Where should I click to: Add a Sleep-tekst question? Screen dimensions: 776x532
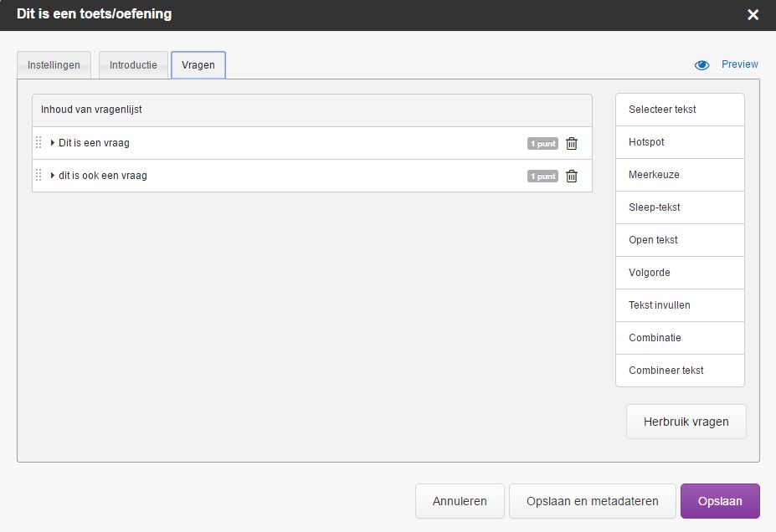tap(680, 207)
